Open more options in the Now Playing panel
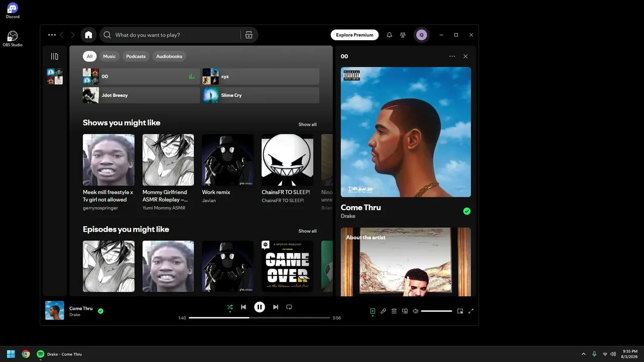This screenshot has height=362, width=644. (x=452, y=56)
